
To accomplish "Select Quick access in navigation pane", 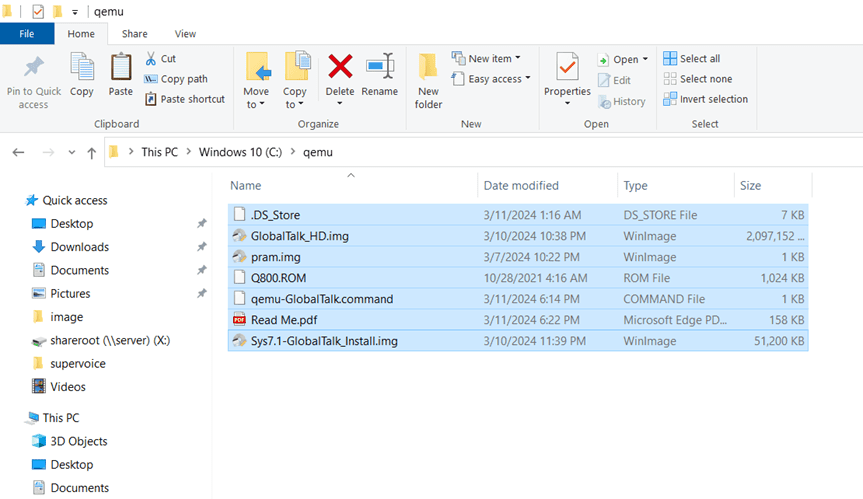I will coord(67,200).
